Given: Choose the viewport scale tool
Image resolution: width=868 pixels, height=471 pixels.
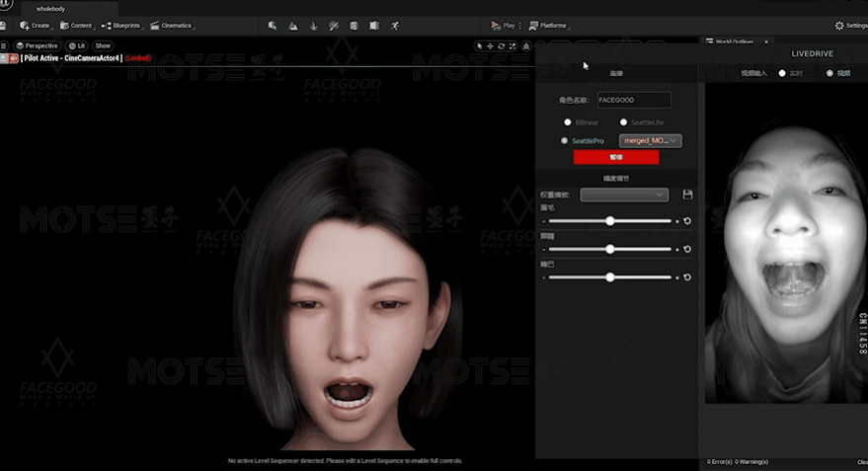Looking at the screenshot, I should (513, 46).
